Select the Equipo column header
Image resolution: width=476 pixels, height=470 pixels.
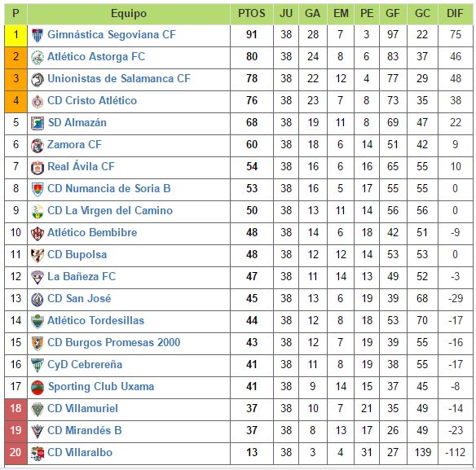[129, 14]
